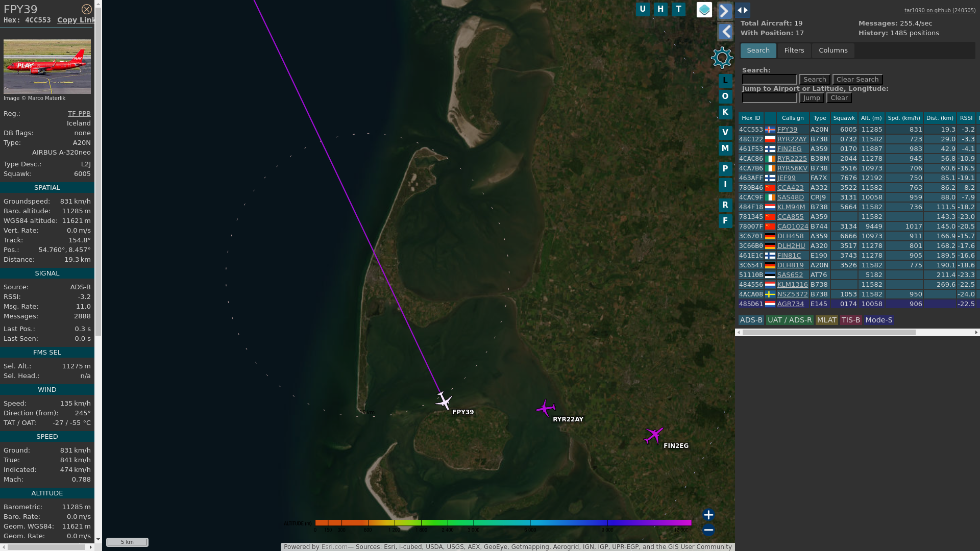This screenshot has width=980, height=551.
Task: Click the Sweden flag icon for NSZ5372
Action: point(770,294)
